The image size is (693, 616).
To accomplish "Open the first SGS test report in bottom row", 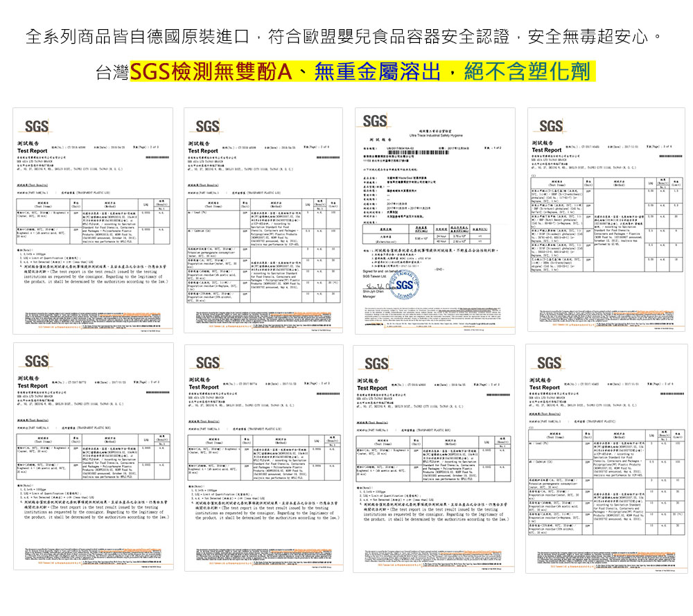I will pyautogui.click(x=94, y=457).
